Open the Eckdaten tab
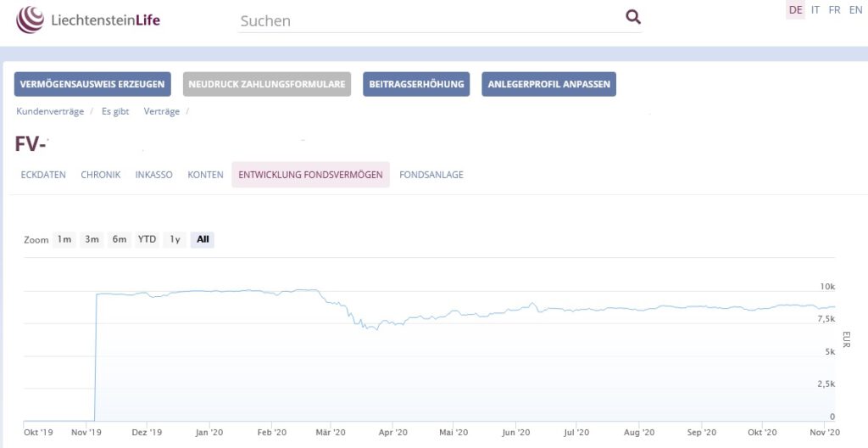 point(43,175)
